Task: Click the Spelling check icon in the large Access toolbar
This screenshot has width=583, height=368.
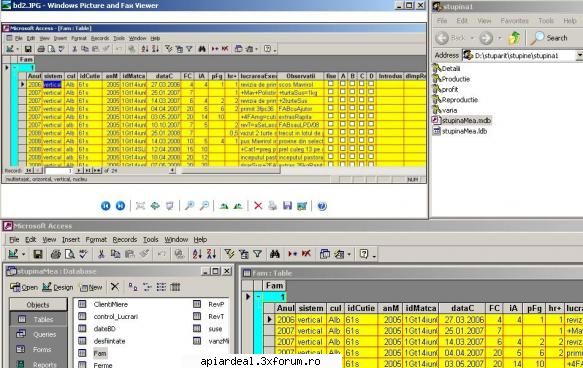Action: point(83,254)
